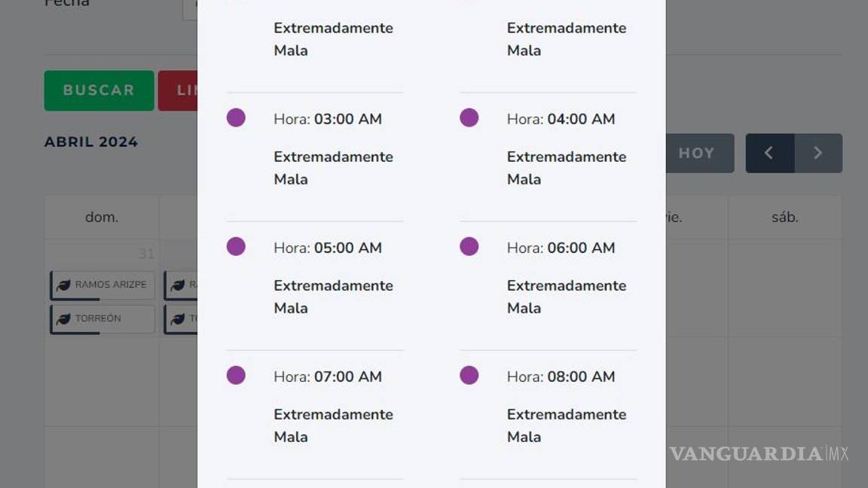The width and height of the screenshot is (868, 488).
Task: Click the purple dot beside Hora 07:00 AM
Action: pyautogui.click(x=236, y=375)
